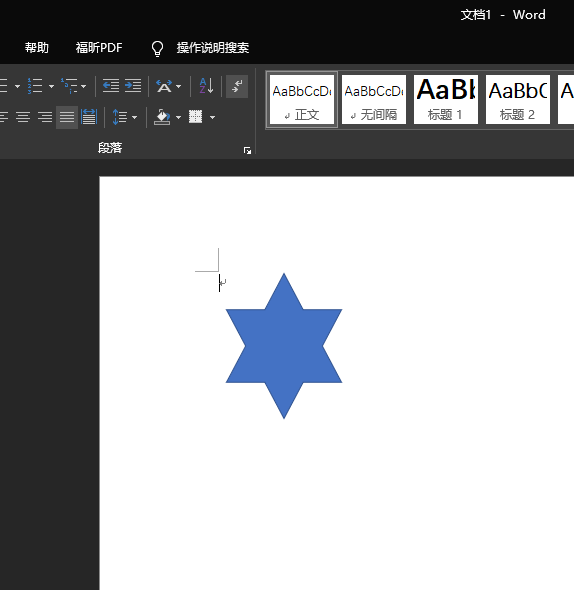Open the borders dropdown arrow

[212, 117]
